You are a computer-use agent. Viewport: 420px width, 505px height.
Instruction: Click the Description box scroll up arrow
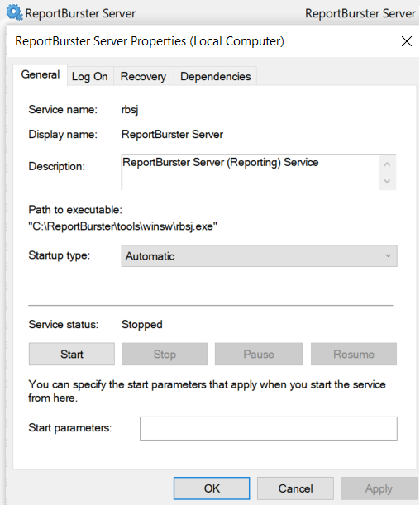[388, 164]
